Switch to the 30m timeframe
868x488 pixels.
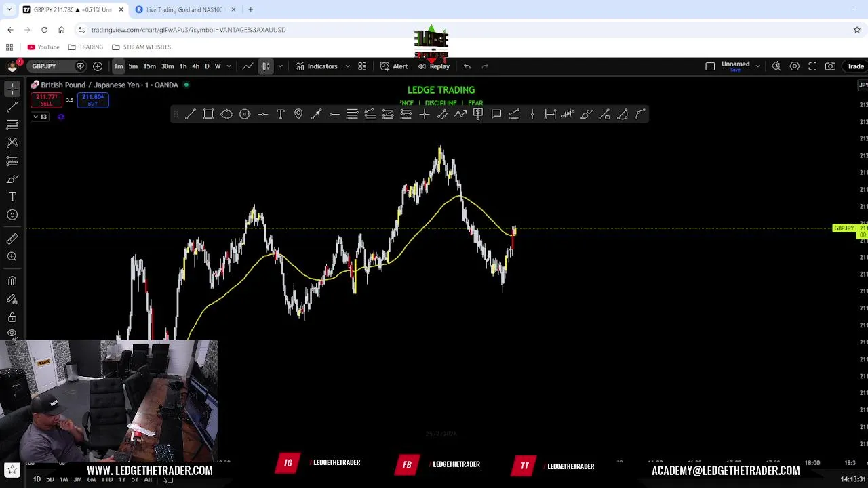click(167, 66)
